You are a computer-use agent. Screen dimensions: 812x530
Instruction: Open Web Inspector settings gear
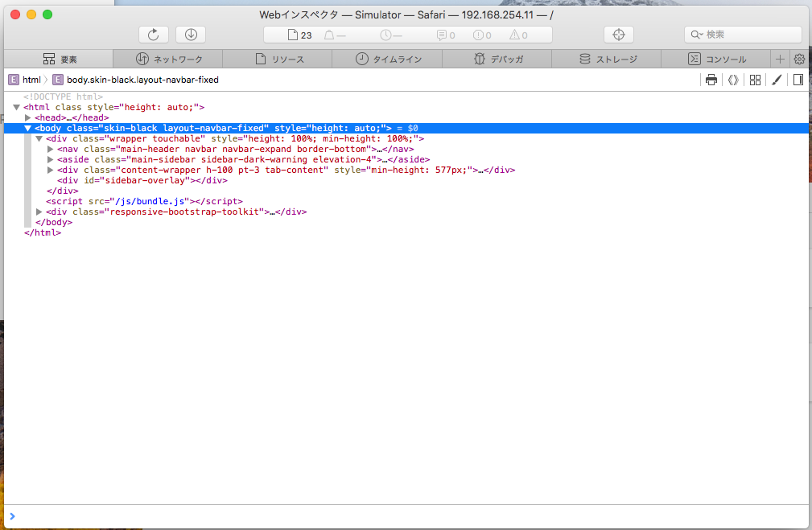[799, 59]
